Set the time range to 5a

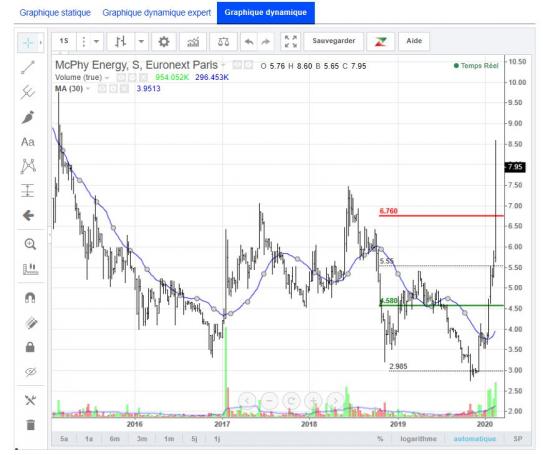pyautogui.click(x=64, y=439)
